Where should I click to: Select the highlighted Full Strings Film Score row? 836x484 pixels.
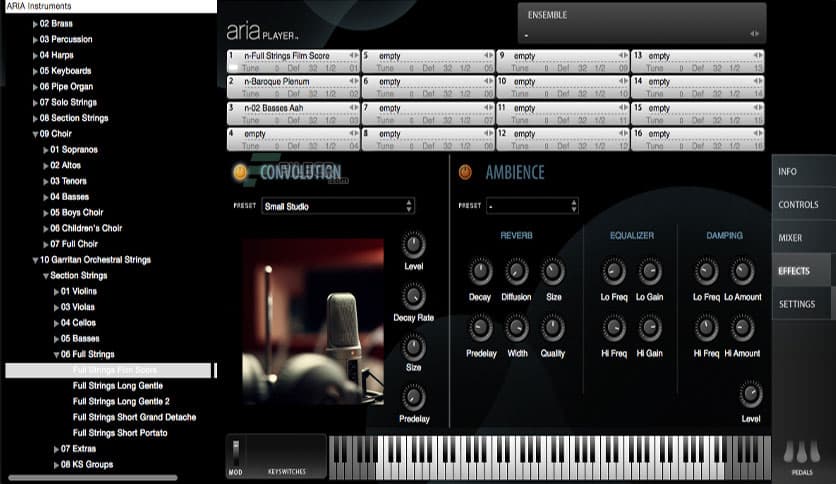pyautogui.click(x=108, y=370)
